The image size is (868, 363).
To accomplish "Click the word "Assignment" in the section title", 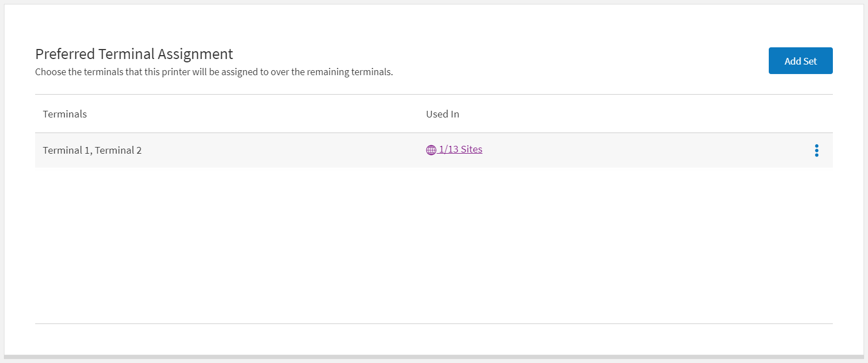I will (x=195, y=54).
